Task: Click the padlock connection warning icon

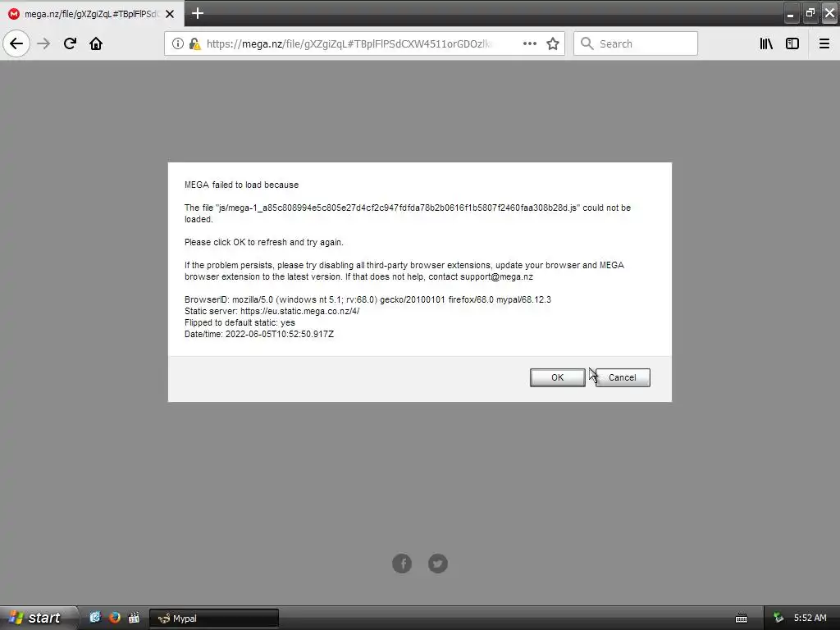Action: [194, 43]
